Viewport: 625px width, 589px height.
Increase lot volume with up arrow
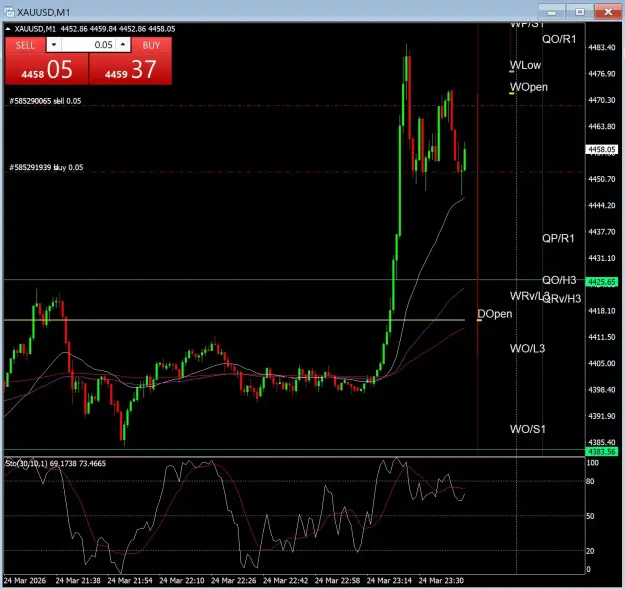(x=123, y=45)
